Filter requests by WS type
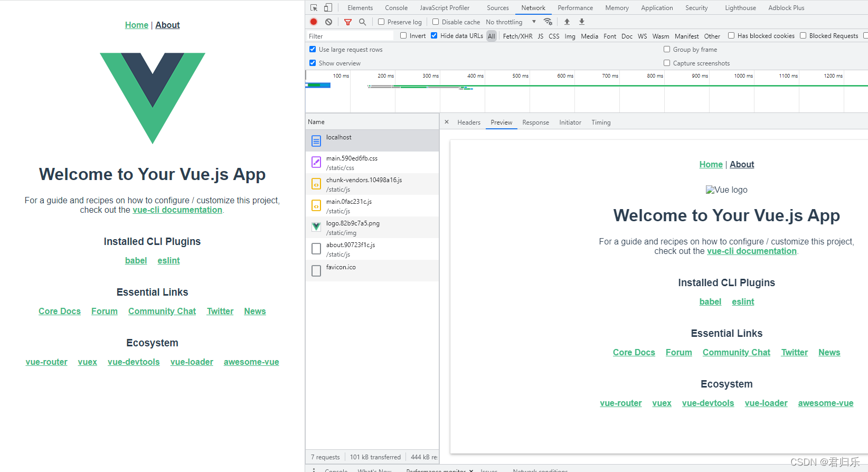 point(642,36)
